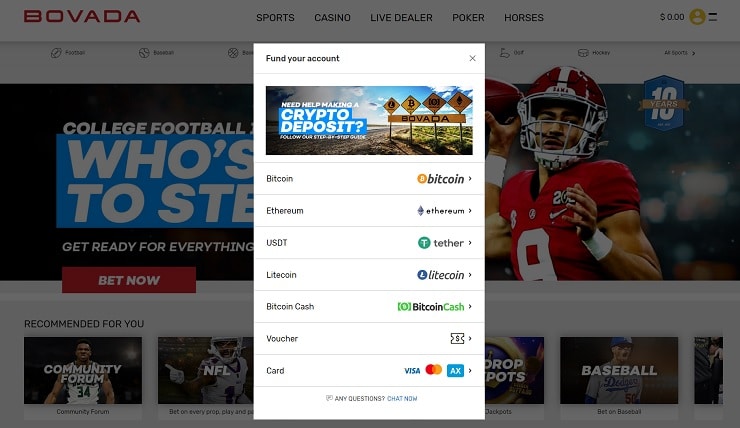Viewport: 740px width, 428px height.
Task: Select the Card deposit label
Action: coord(275,370)
